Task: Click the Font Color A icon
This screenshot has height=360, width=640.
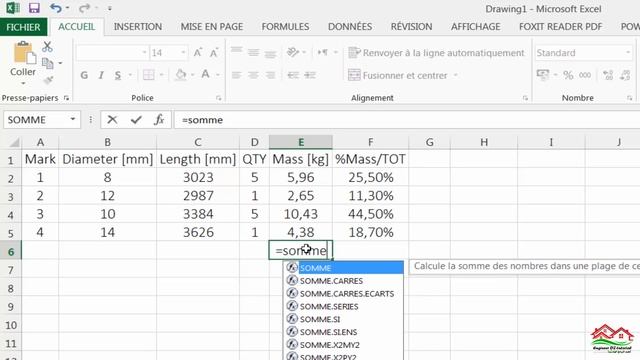Action: pos(205,75)
